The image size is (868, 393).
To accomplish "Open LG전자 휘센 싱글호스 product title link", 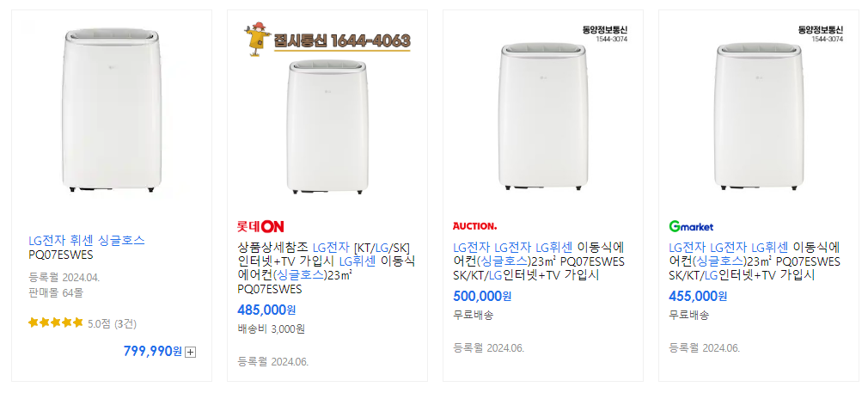I will pos(86,248).
